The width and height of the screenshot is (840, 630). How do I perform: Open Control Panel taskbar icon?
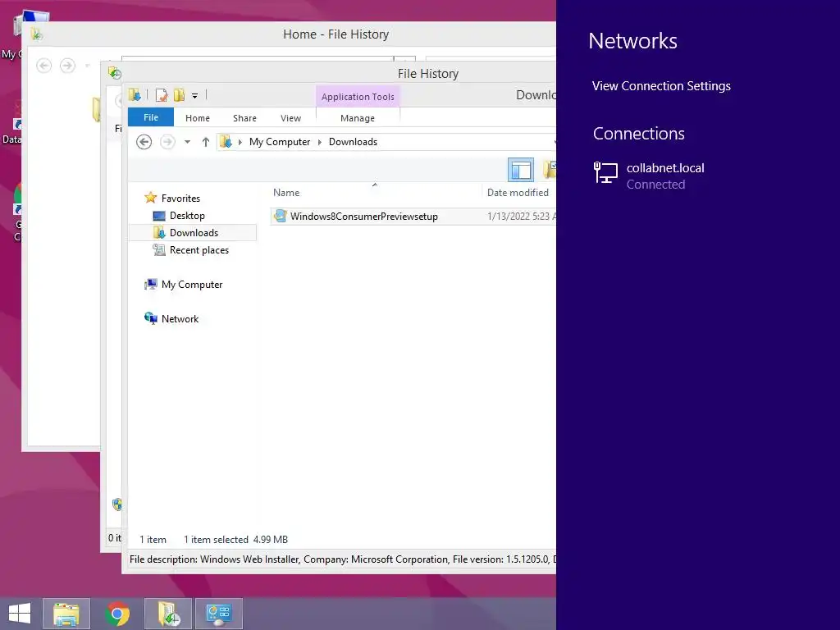[x=219, y=614]
